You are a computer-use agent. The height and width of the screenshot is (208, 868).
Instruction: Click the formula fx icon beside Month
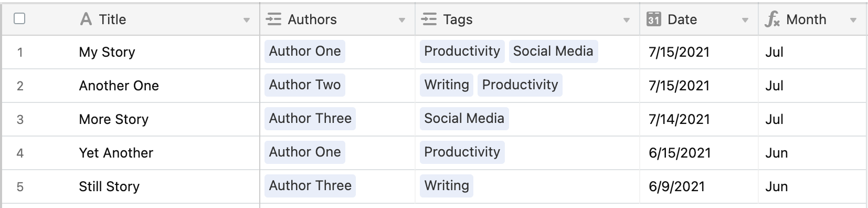tap(772, 20)
